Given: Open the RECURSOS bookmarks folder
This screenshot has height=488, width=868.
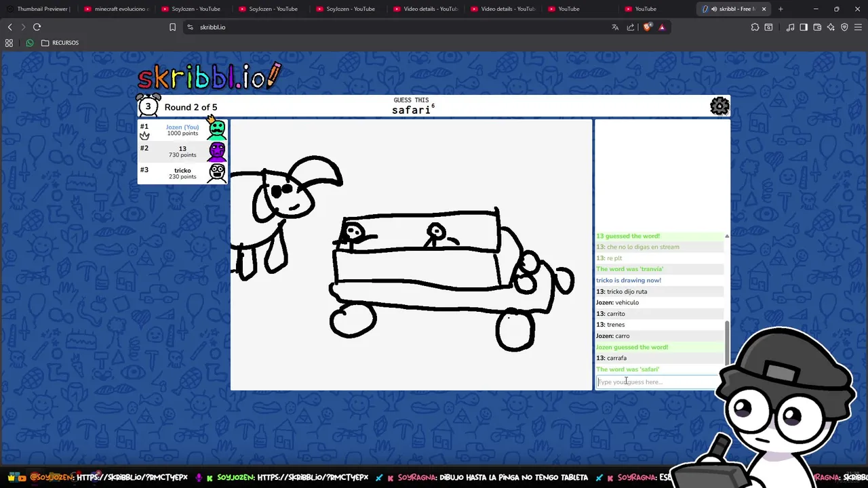Looking at the screenshot, I should tap(60, 43).
